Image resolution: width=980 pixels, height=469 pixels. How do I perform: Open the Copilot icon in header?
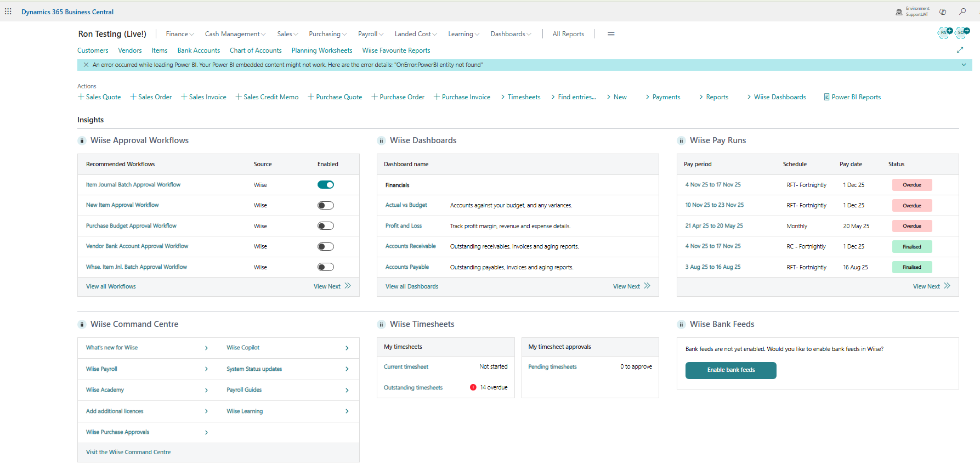943,12
